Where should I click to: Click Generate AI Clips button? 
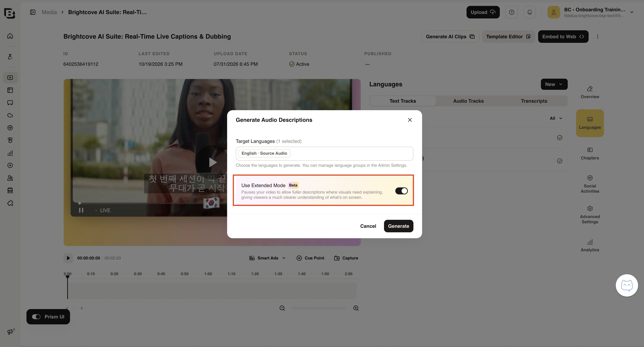[450, 37]
